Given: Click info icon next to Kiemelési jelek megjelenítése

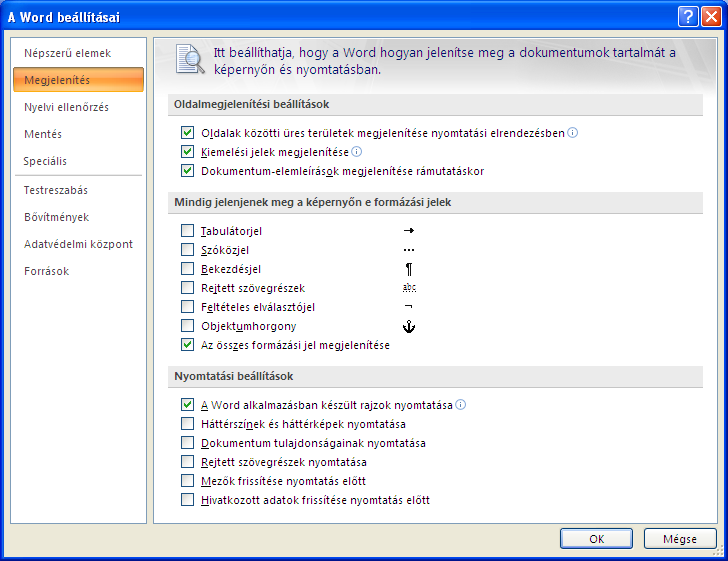Looking at the screenshot, I should [357, 152].
